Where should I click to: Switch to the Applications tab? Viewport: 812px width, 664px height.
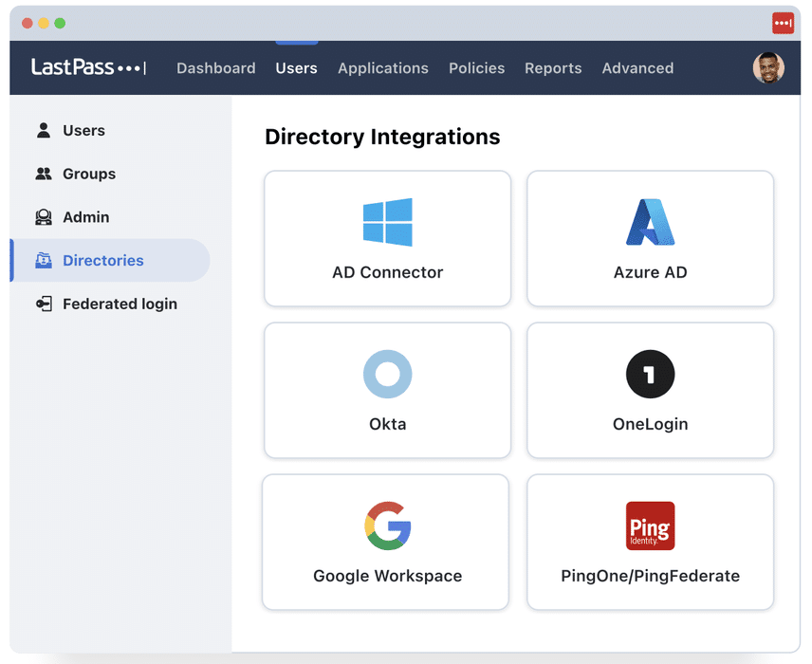pyautogui.click(x=383, y=68)
